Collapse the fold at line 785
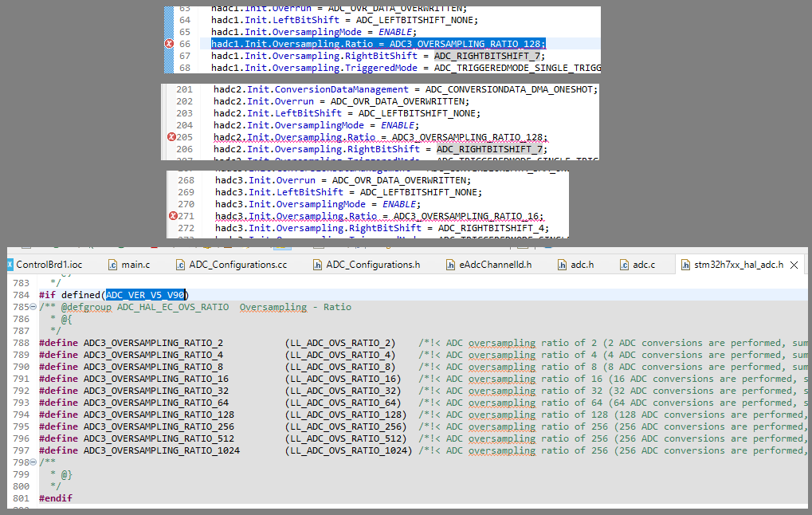This screenshot has width=812, height=515. pos(33,307)
